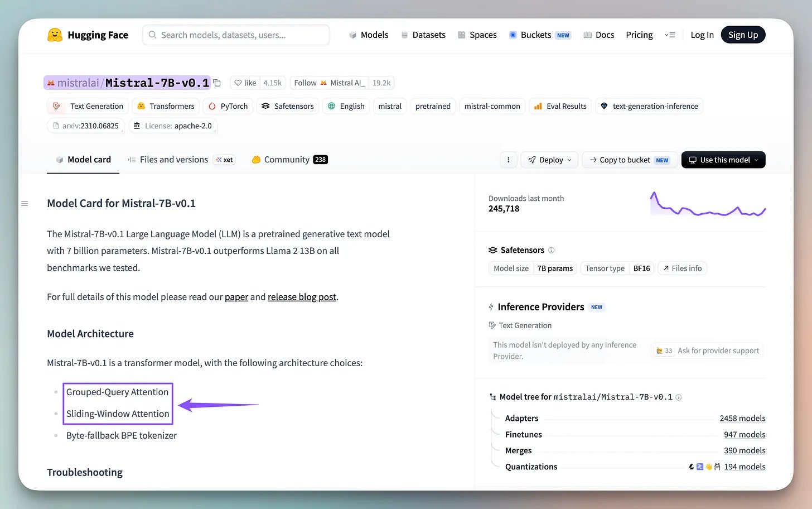
Task: Click the Quantizations provider icons
Action: (704, 467)
